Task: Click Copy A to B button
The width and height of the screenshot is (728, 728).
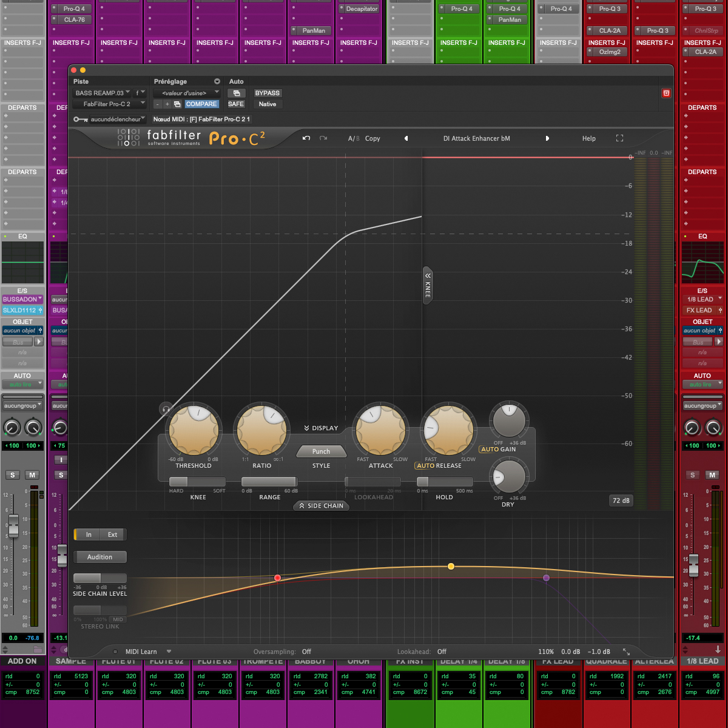Action: pos(372,138)
